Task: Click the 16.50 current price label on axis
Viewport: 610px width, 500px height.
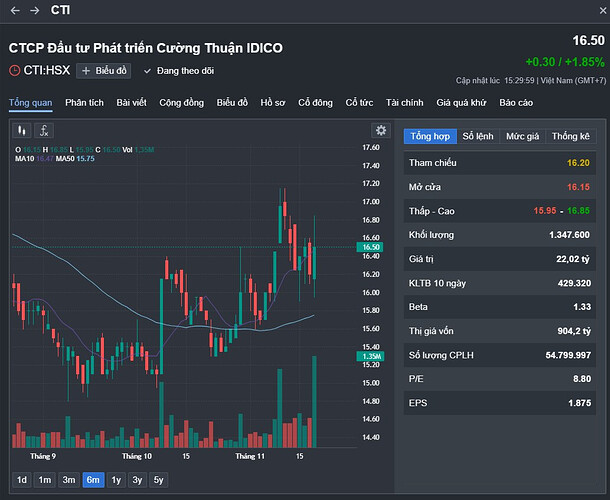Action: click(x=371, y=247)
